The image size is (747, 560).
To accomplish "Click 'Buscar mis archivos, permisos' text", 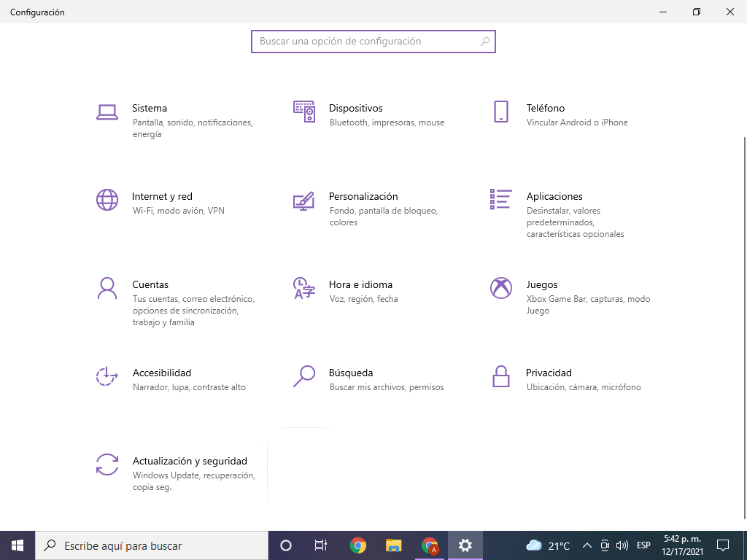I will click(387, 387).
